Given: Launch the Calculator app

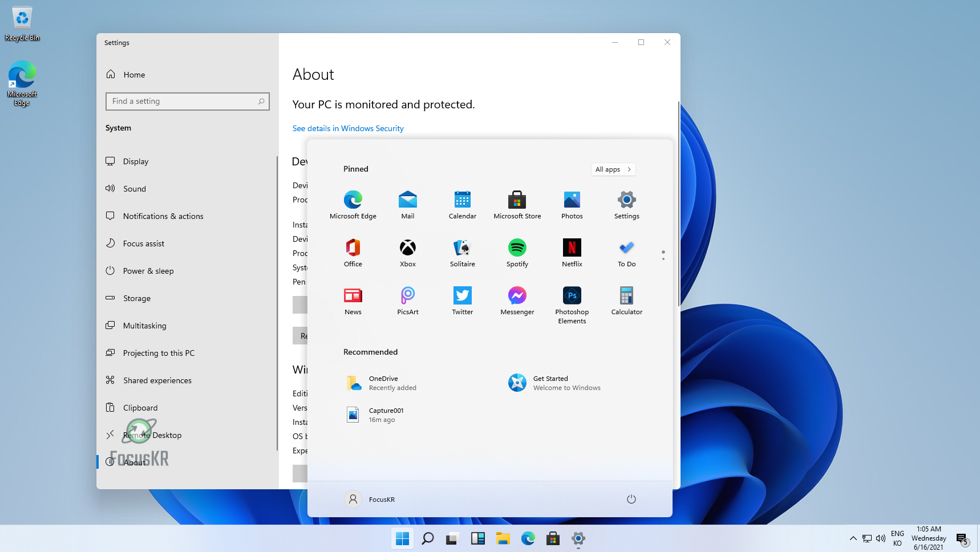Looking at the screenshot, I should [x=627, y=301].
